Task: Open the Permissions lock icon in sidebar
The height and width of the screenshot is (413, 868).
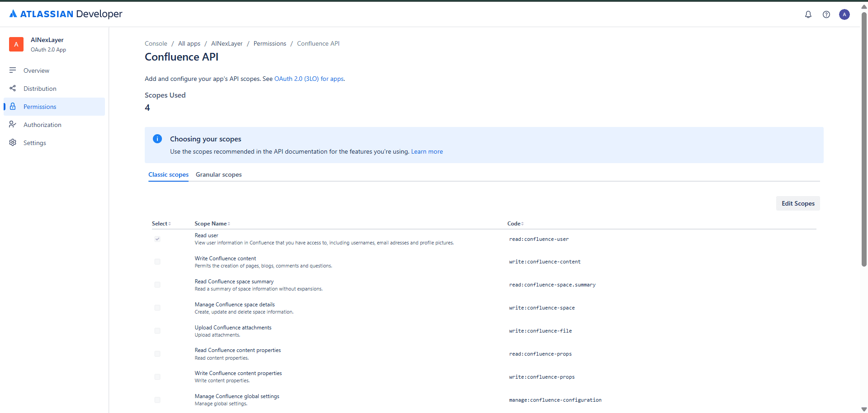Action: 13,106
